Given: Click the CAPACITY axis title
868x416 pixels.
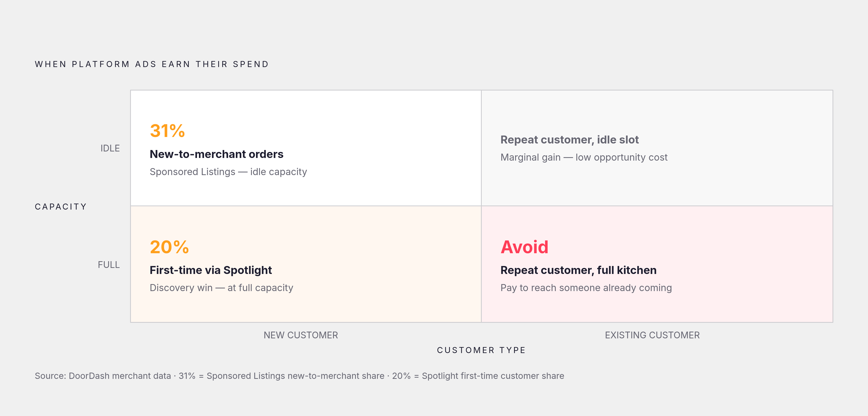Looking at the screenshot, I should coord(61,207).
